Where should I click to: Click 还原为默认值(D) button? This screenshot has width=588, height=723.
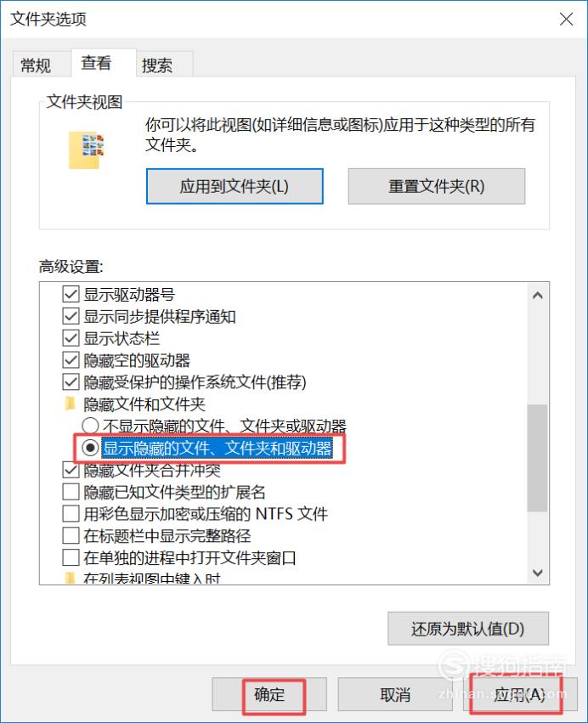468,629
